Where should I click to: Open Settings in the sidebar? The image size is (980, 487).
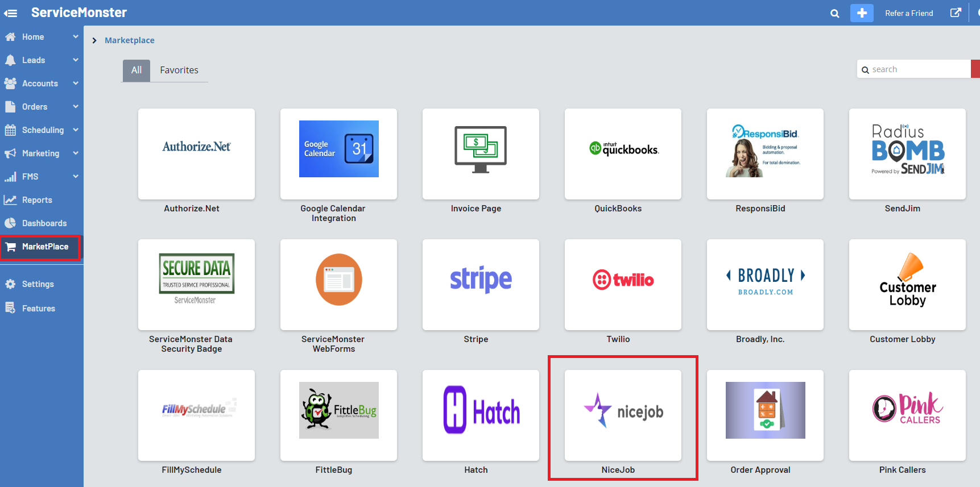[38, 284]
